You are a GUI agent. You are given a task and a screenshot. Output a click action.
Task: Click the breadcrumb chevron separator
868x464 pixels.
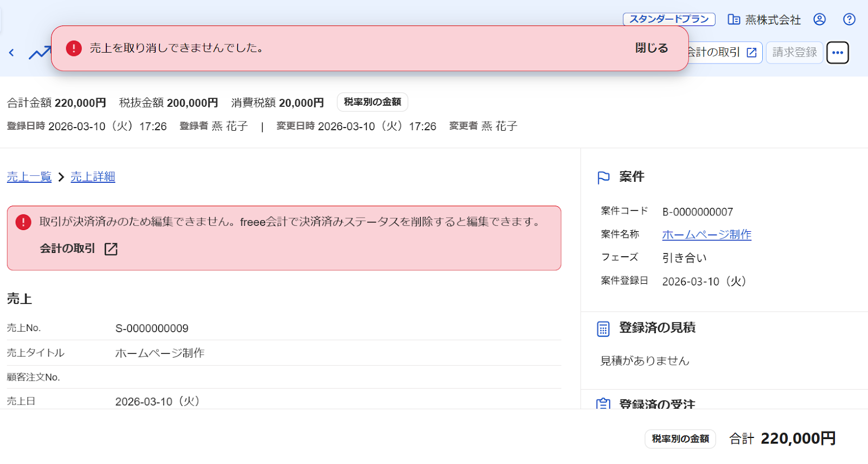tap(61, 177)
